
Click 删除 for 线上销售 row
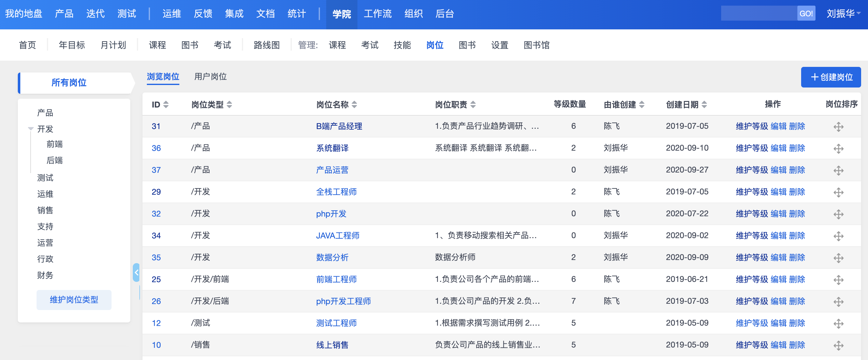(x=797, y=344)
